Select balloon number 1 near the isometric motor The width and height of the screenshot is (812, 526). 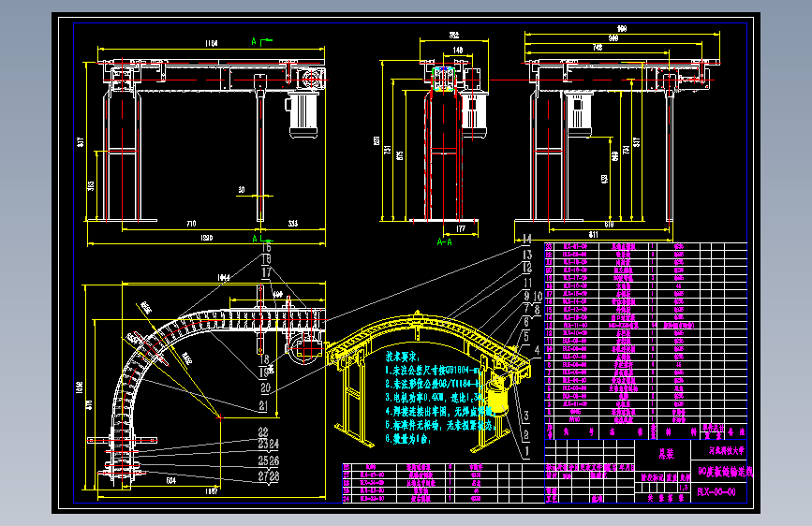pos(526,451)
